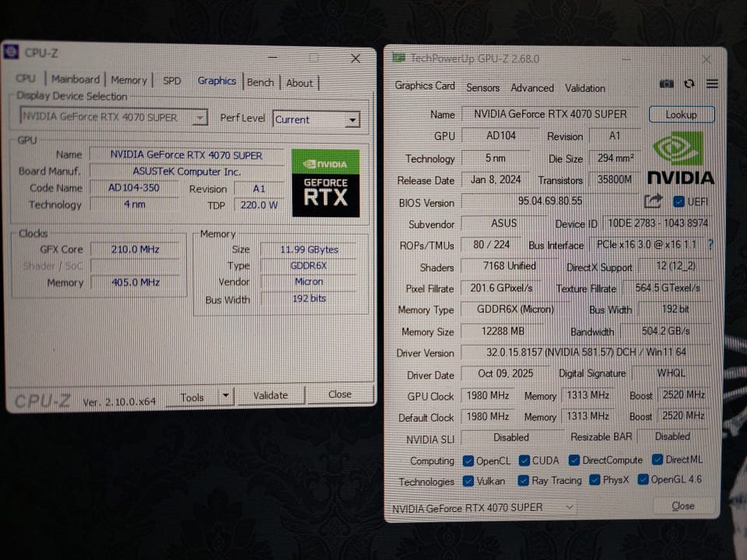Click the NVIDIA logo in GPU-Z

[681, 159]
